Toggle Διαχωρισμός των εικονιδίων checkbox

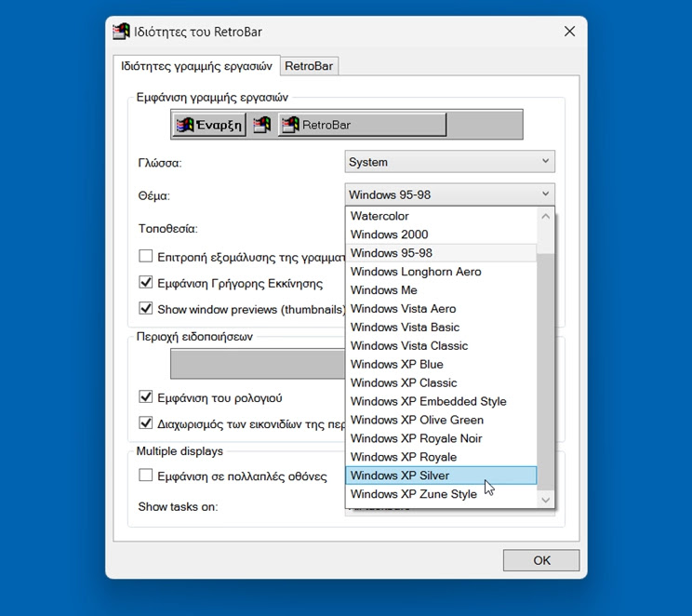click(x=146, y=423)
